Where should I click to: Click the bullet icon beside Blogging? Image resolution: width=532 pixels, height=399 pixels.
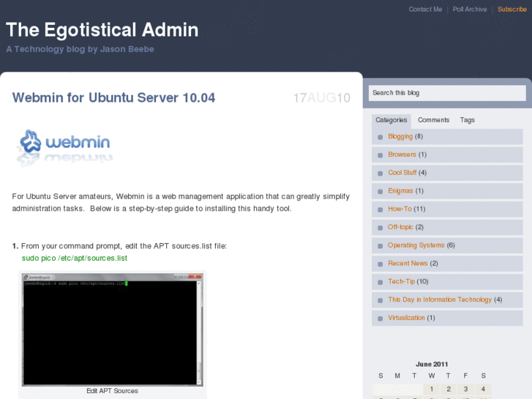point(380,137)
